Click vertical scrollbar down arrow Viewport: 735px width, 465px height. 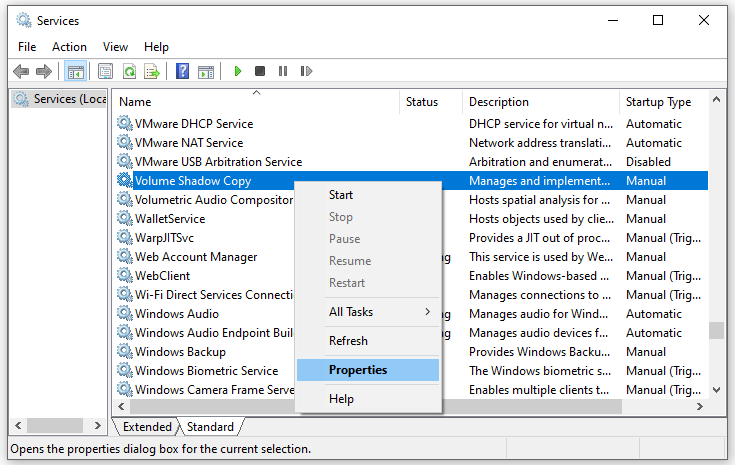(x=716, y=390)
